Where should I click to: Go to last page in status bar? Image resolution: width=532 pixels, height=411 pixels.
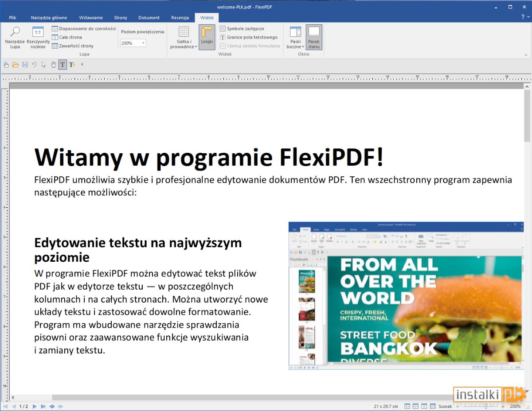pyautogui.click(x=43, y=406)
